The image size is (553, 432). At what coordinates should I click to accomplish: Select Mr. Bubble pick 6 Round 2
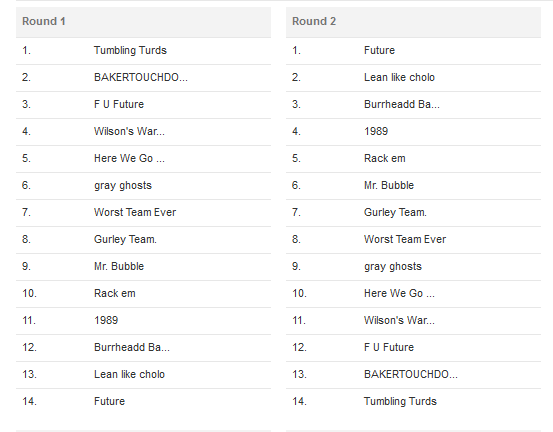point(389,185)
